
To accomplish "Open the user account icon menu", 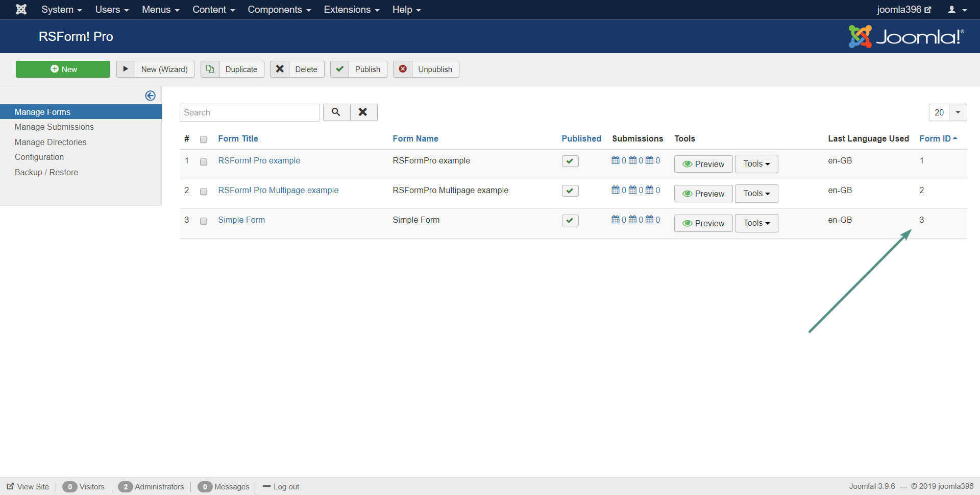I will (x=957, y=10).
